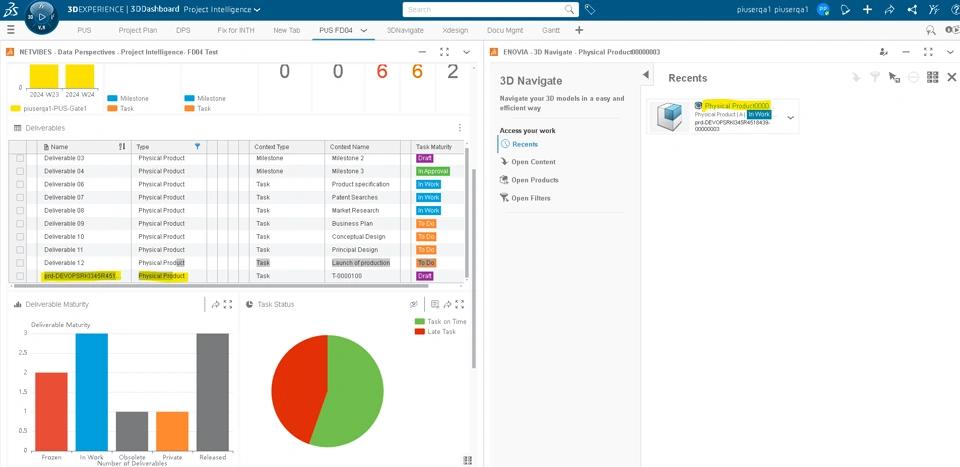The height and width of the screenshot is (467, 960).
Task: Click the blue In Work bar in chart
Action: (92, 392)
